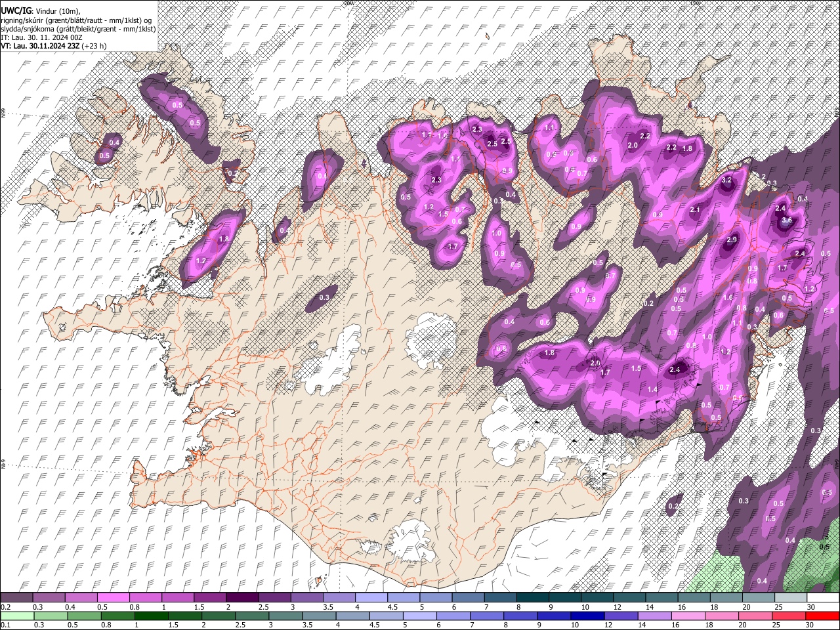
Task: Click the 2.9 precipitation value on the map
Action: 732,240
